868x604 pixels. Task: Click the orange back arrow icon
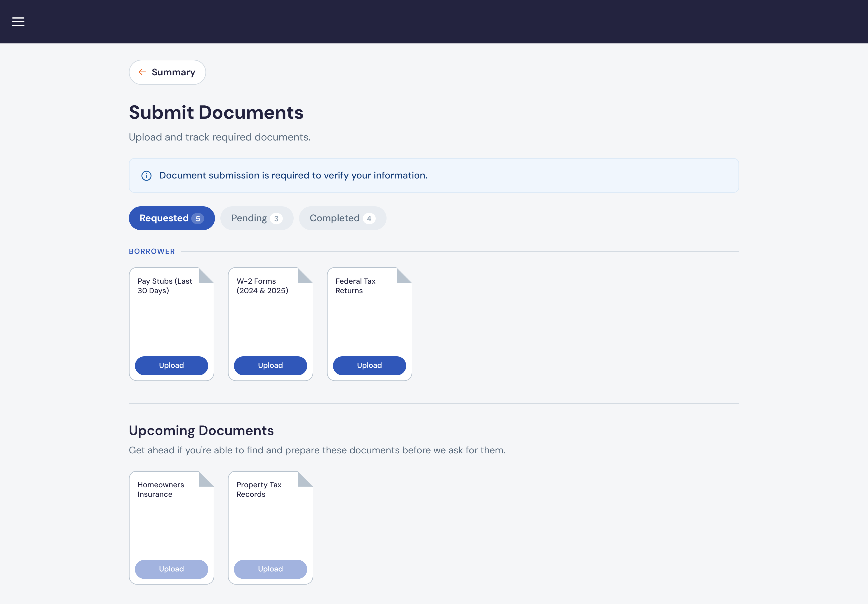click(x=142, y=72)
